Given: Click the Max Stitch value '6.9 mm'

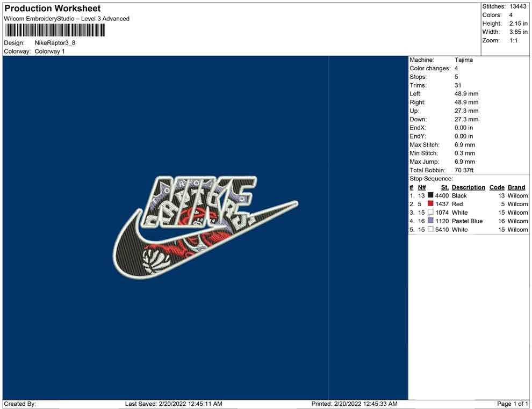Looking at the screenshot, I should click(x=465, y=145).
